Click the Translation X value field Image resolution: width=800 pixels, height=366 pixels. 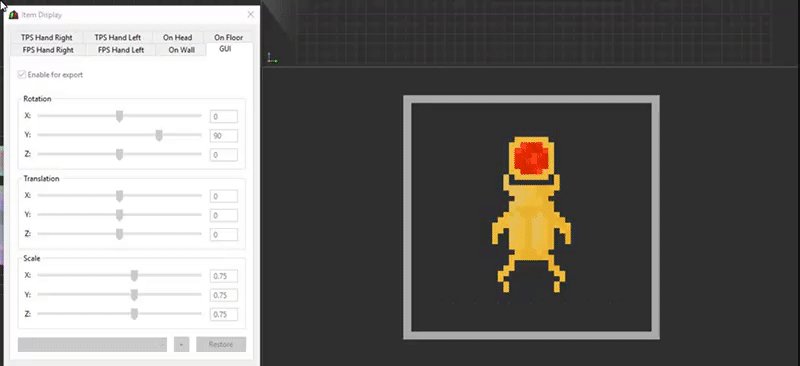coord(223,196)
